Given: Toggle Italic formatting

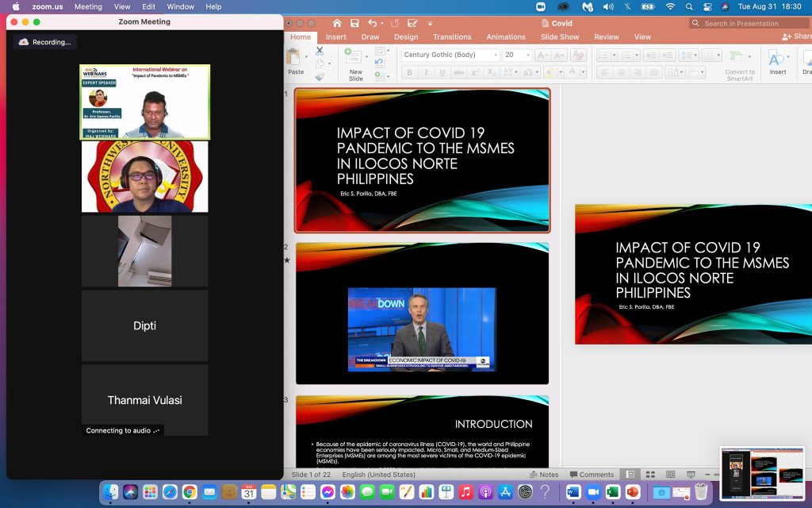Looking at the screenshot, I should [426, 72].
